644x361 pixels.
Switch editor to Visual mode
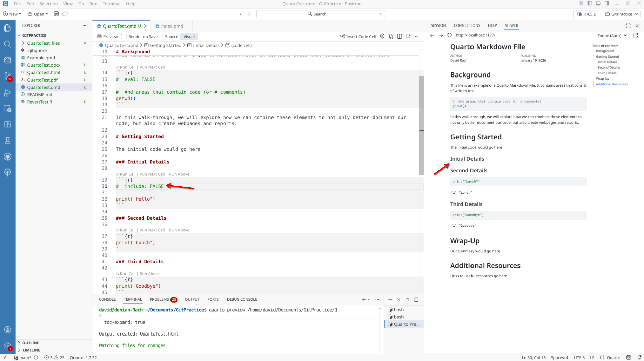(189, 37)
